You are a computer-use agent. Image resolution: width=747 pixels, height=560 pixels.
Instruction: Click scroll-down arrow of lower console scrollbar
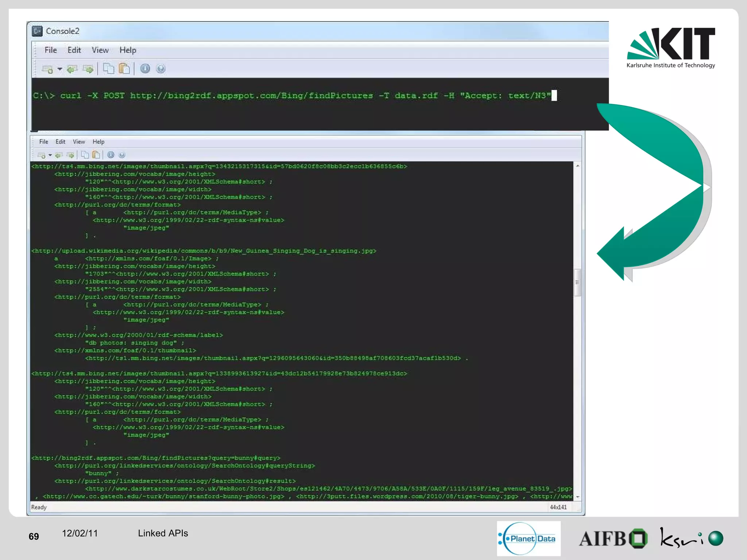[578, 497]
